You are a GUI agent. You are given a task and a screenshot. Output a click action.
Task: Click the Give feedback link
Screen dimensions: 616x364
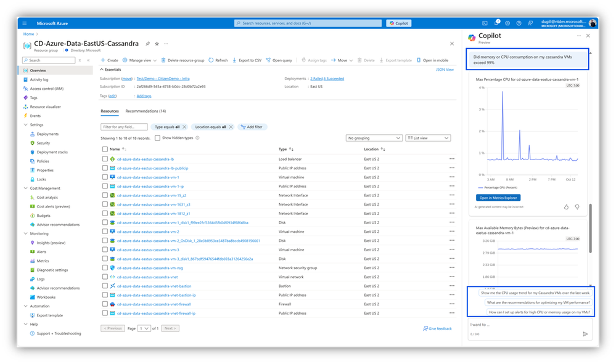(x=438, y=328)
